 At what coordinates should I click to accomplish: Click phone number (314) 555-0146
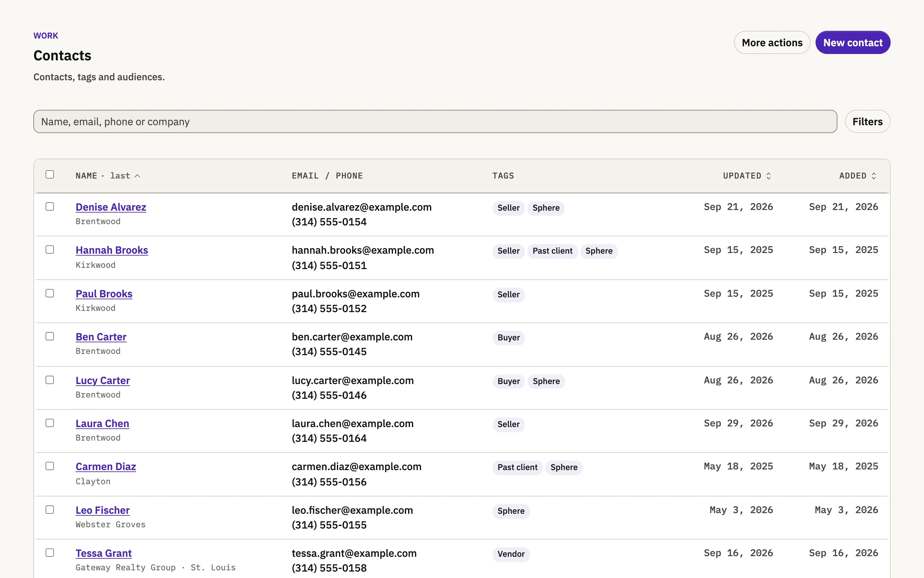coord(329,395)
